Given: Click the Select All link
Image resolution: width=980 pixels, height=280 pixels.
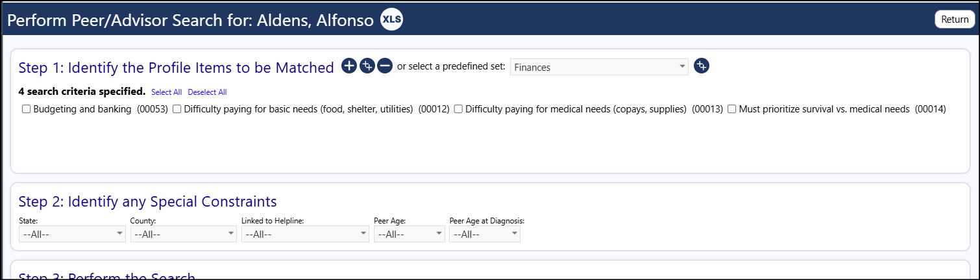Looking at the screenshot, I should click(x=167, y=92).
